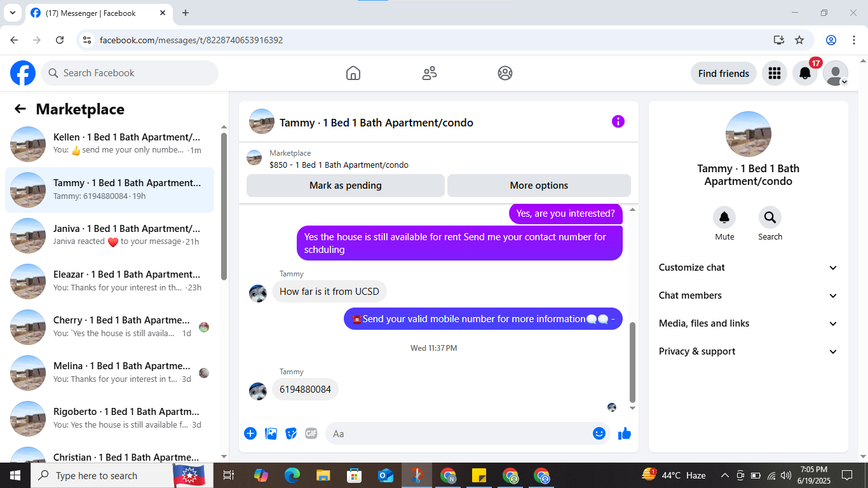Image resolution: width=868 pixels, height=488 pixels.
Task: Close the Messenger browser tab
Action: coord(163,13)
